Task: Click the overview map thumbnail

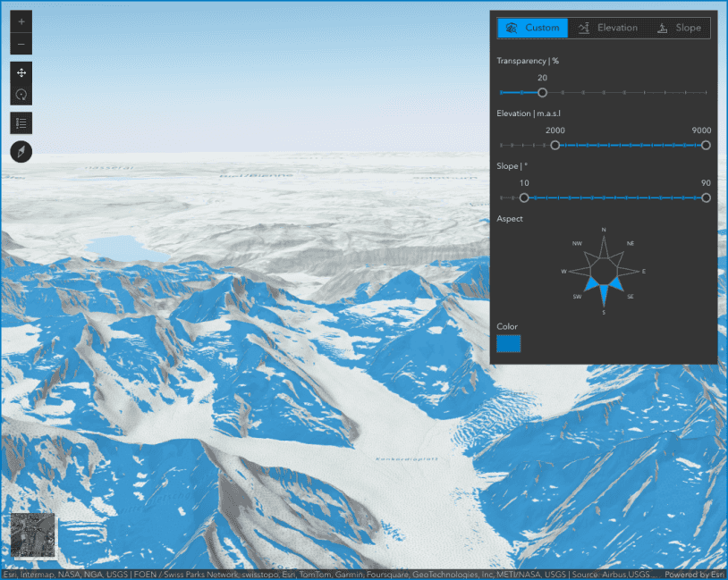Action: click(x=34, y=536)
